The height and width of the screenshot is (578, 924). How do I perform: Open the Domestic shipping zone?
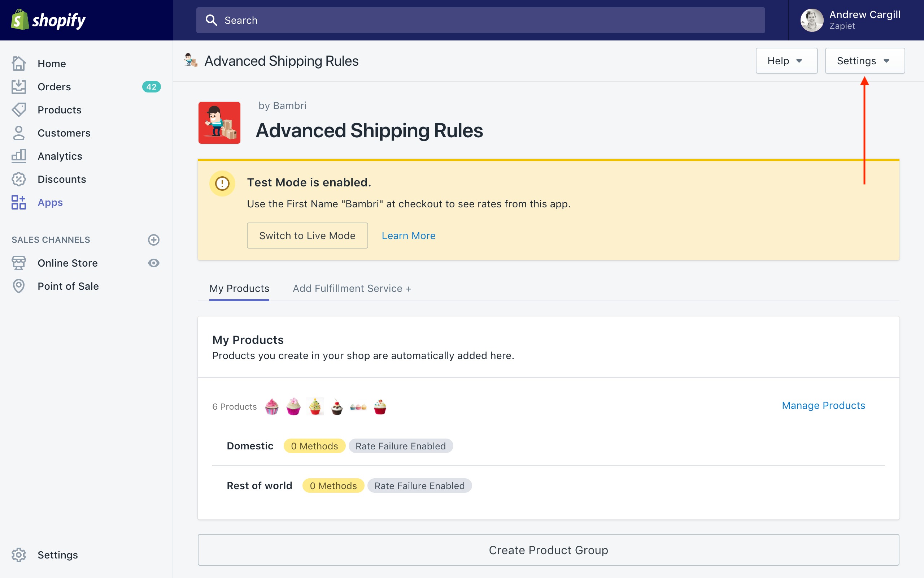point(250,446)
